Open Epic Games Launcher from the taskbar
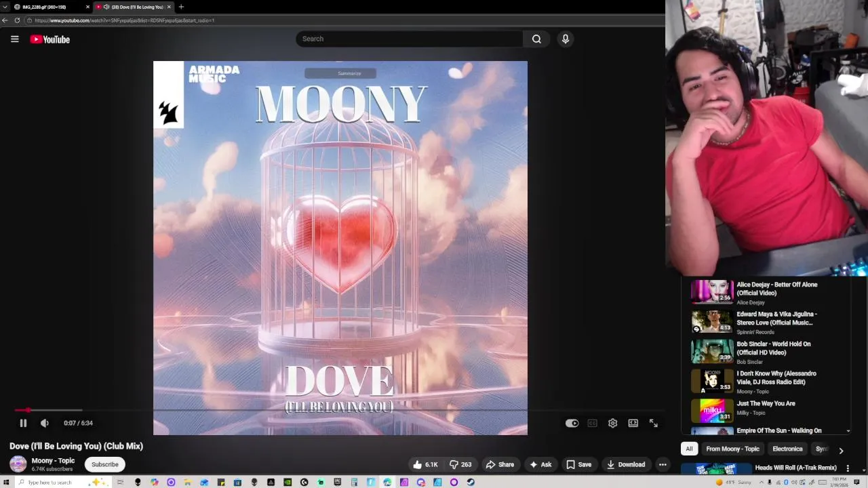This screenshot has width=868, height=488. (337, 483)
